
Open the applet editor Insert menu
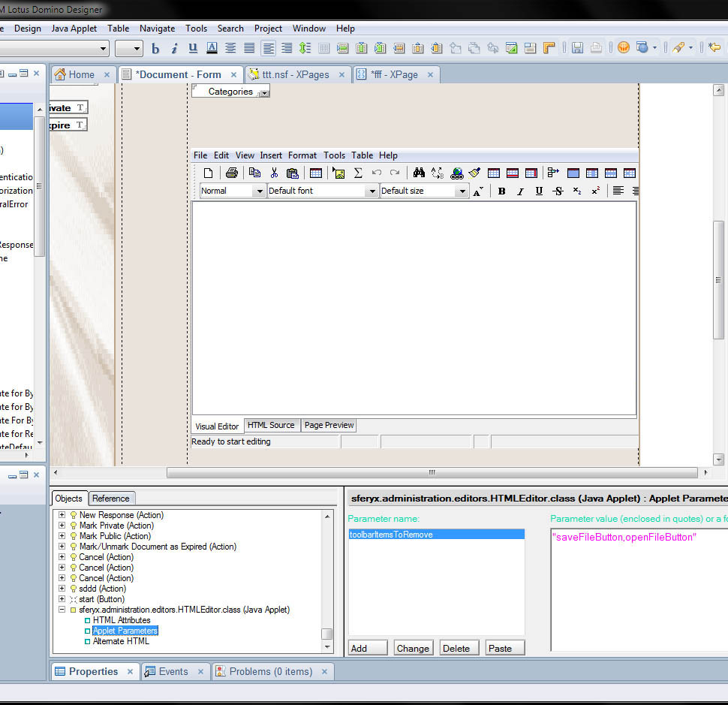pyautogui.click(x=271, y=155)
